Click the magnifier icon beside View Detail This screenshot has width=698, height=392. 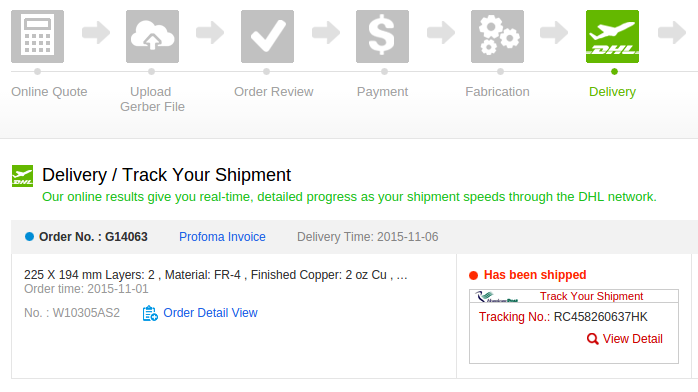592,339
